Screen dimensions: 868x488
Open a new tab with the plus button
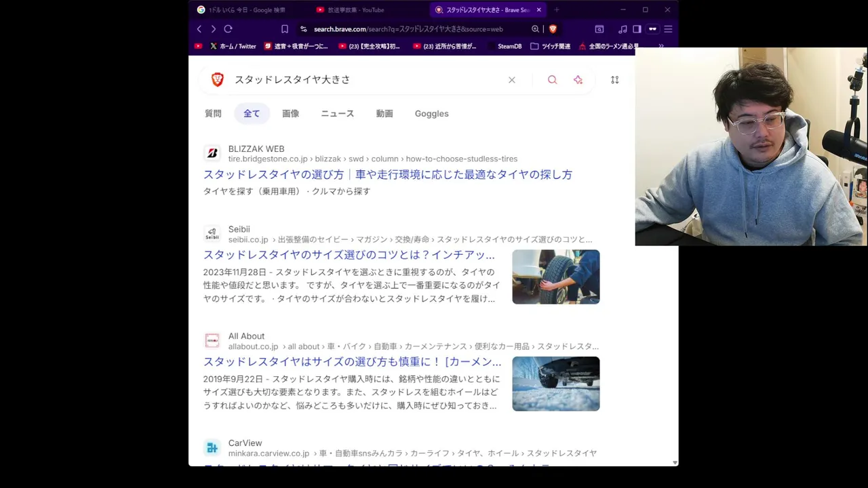pos(557,9)
